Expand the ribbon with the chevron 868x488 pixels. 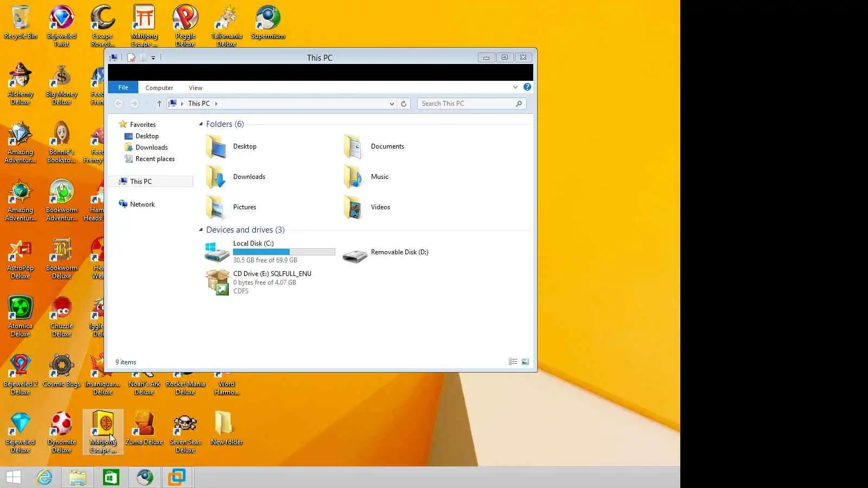pyautogui.click(x=515, y=87)
